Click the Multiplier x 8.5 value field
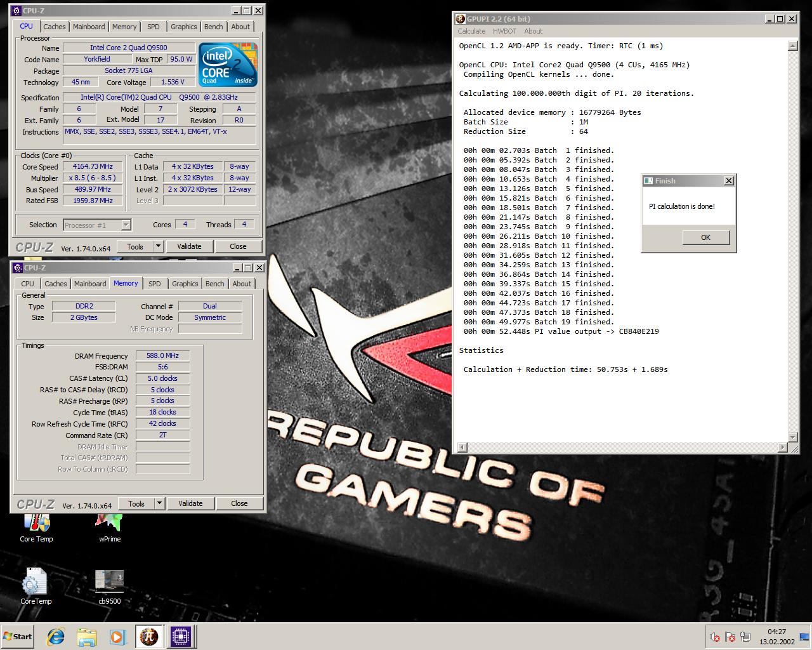 (x=93, y=178)
